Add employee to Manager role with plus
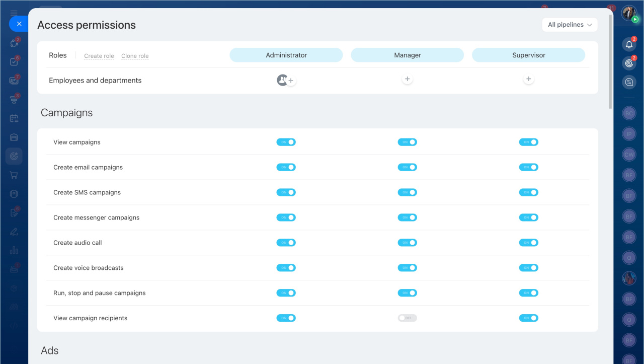This screenshot has width=644, height=364. [x=408, y=79]
